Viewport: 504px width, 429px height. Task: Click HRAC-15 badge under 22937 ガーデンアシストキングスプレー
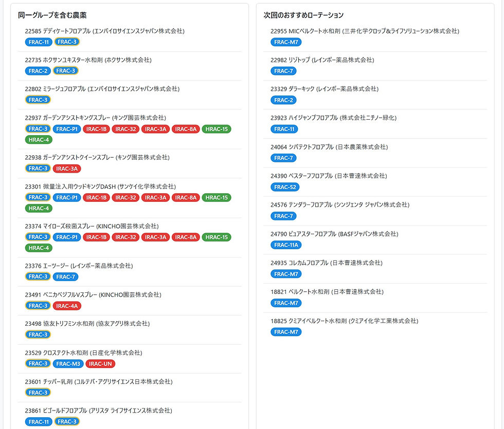[x=217, y=129]
